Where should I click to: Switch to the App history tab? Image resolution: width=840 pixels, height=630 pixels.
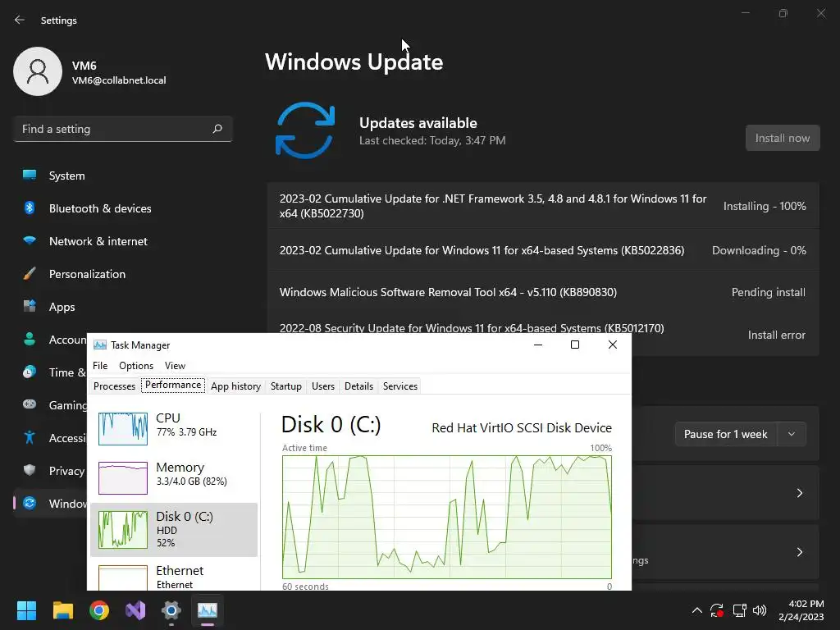pyautogui.click(x=235, y=386)
